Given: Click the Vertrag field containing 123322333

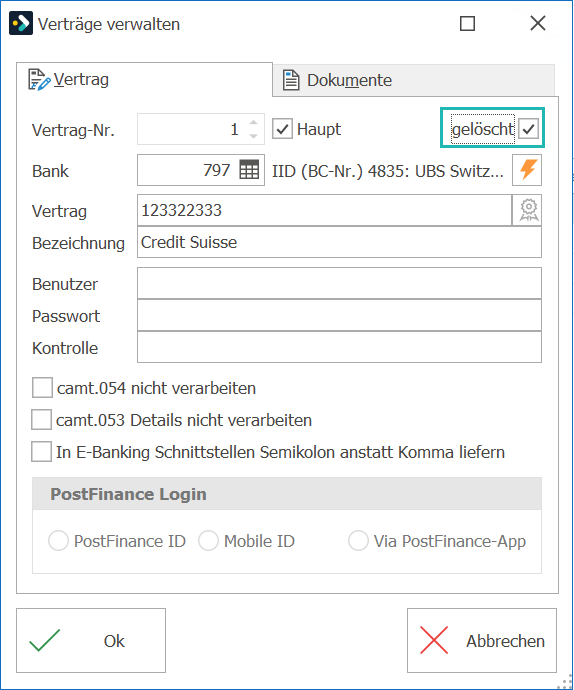Looking at the screenshot, I should tap(324, 210).
